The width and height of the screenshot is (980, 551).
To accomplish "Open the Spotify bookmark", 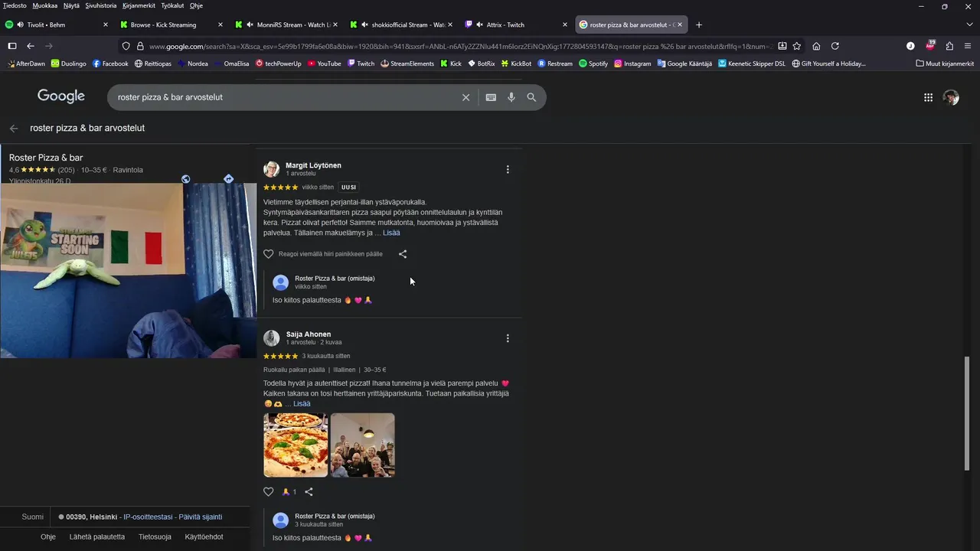I will (x=593, y=64).
